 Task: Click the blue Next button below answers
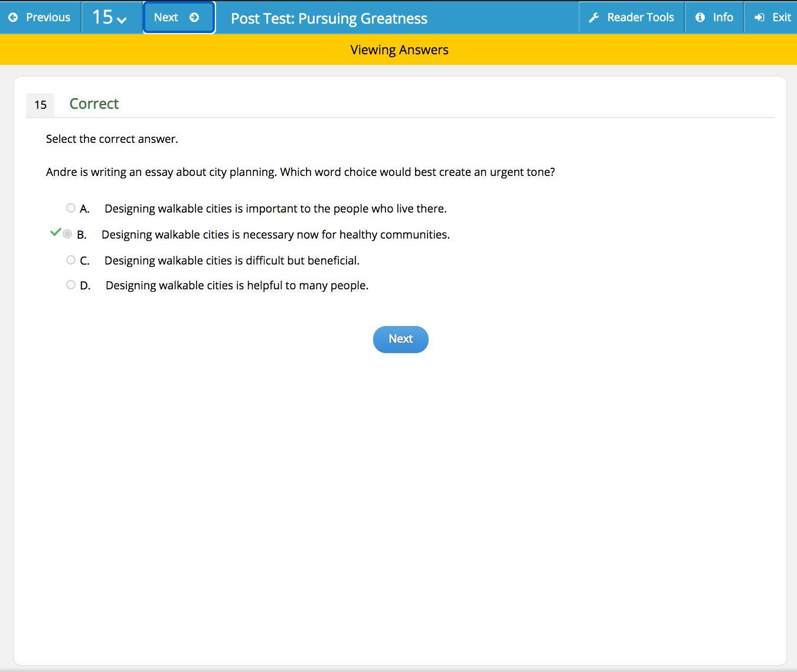coord(401,340)
